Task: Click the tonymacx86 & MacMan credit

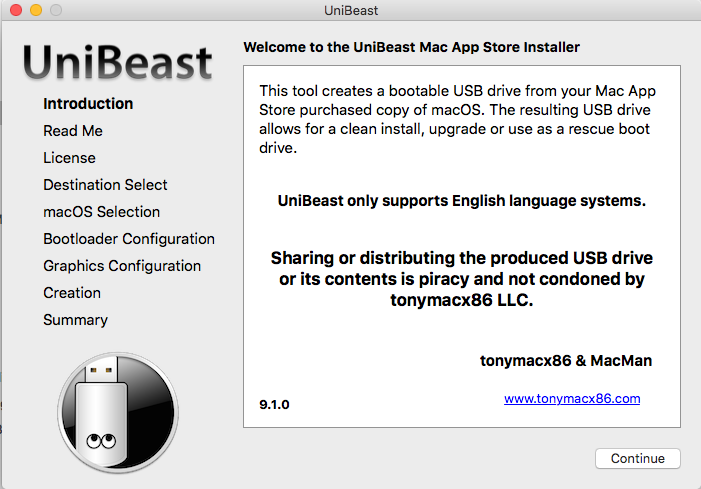Action: point(566,361)
